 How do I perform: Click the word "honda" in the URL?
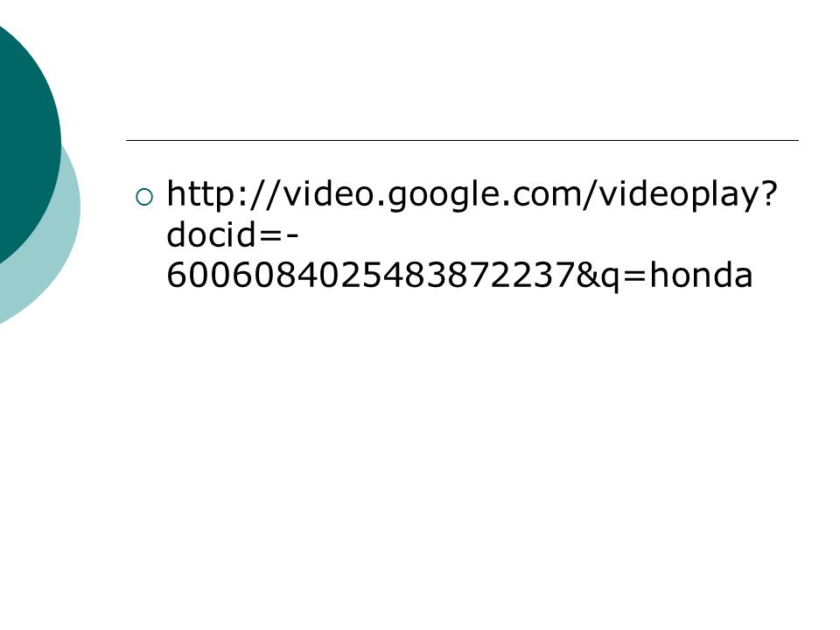701,274
